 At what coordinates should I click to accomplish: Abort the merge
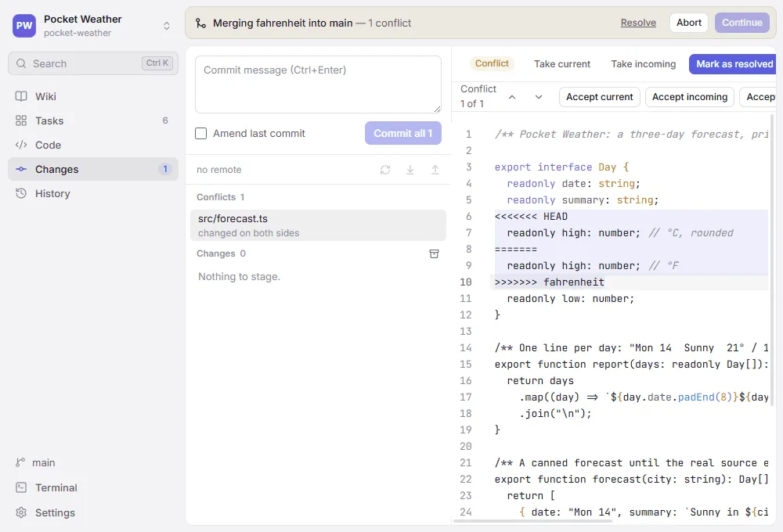point(688,23)
